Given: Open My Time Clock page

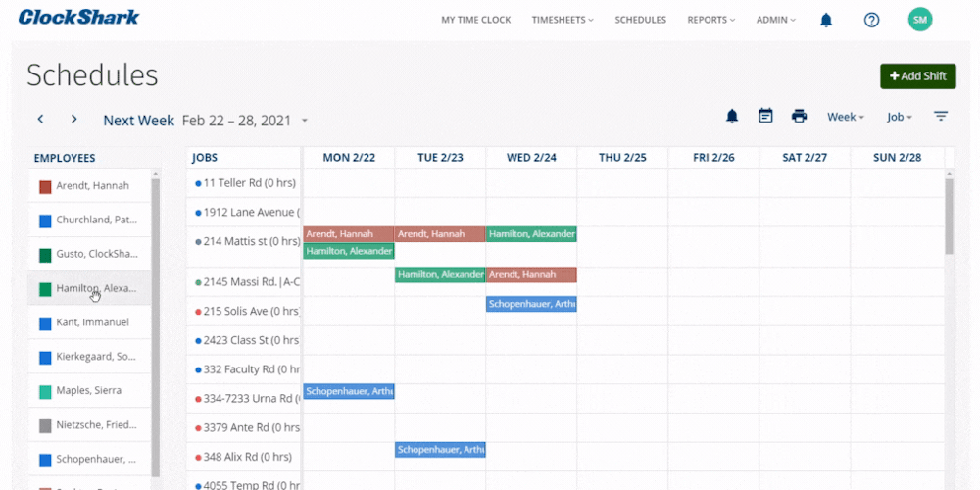Looking at the screenshot, I should pos(476,20).
